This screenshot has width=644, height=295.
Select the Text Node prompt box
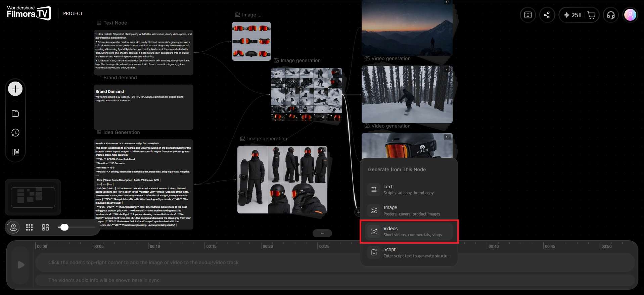(x=143, y=52)
